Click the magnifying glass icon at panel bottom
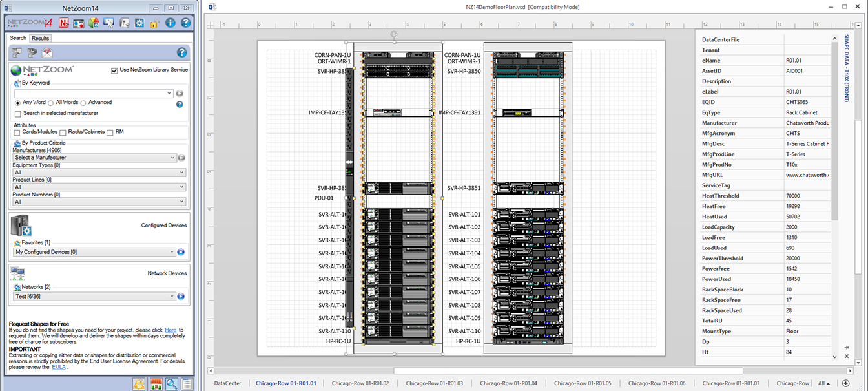This screenshot has width=868, height=391. point(171,385)
